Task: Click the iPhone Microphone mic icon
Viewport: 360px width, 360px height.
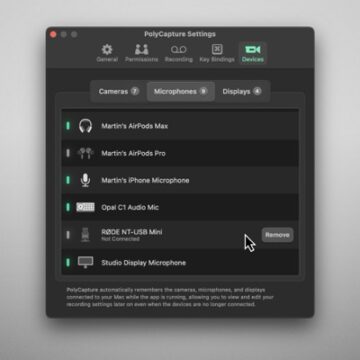Action: click(x=85, y=180)
